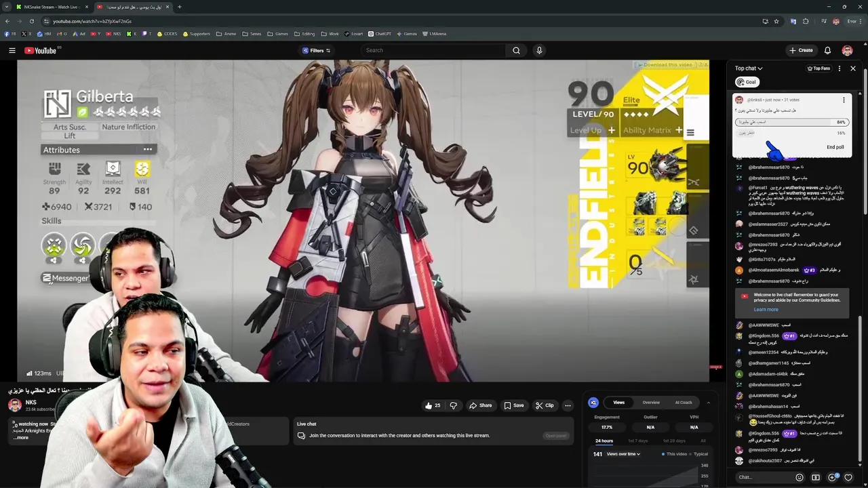
Task: Open the Work bookmarks folder
Action: pos(330,33)
